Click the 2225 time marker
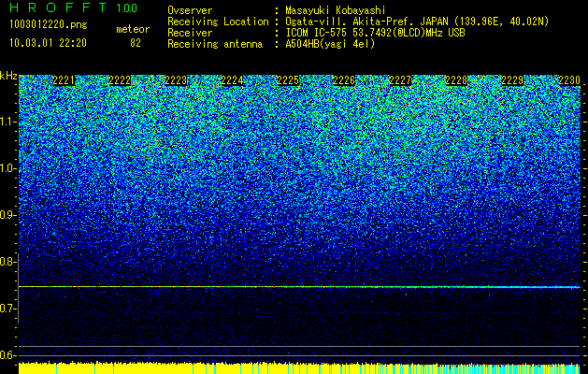588x374 pixels. (288, 80)
